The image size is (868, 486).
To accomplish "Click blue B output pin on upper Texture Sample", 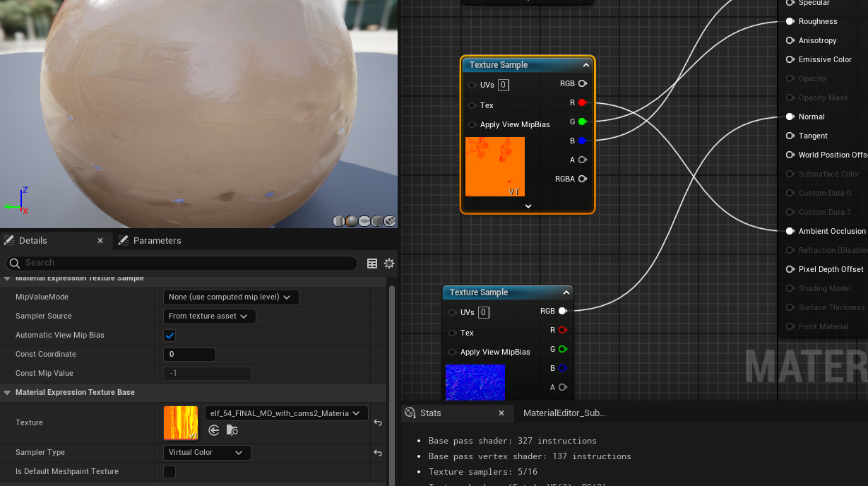I will pyautogui.click(x=582, y=141).
